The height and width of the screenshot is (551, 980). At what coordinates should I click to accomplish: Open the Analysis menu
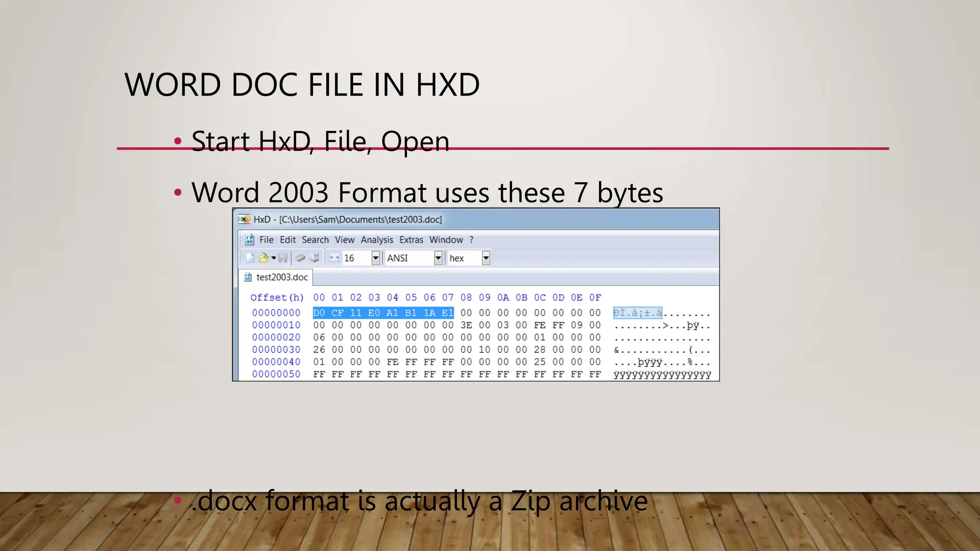pyautogui.click(x=377, y=240)
